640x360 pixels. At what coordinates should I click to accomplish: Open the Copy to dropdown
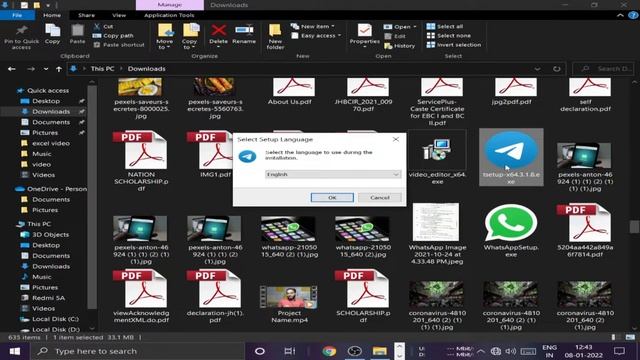[189, 37]
